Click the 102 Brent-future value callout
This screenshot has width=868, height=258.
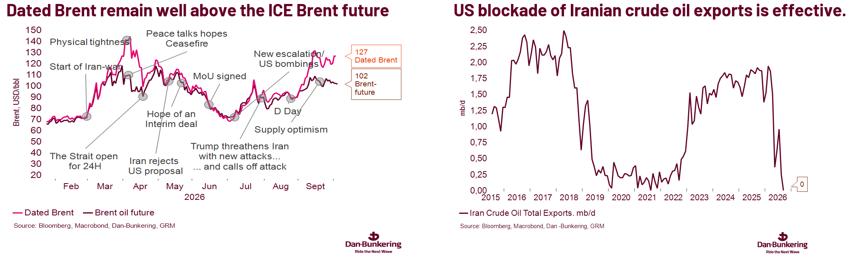(376, 84)
